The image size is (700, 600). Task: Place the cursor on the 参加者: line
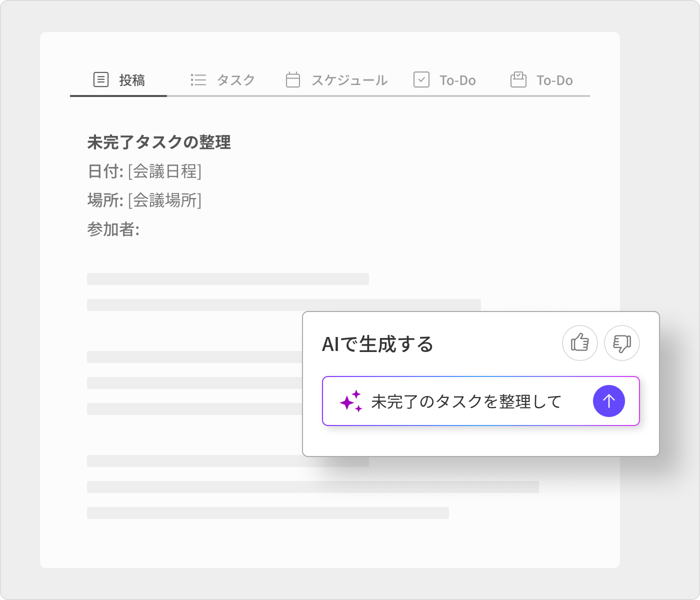[x=113, y=229]
